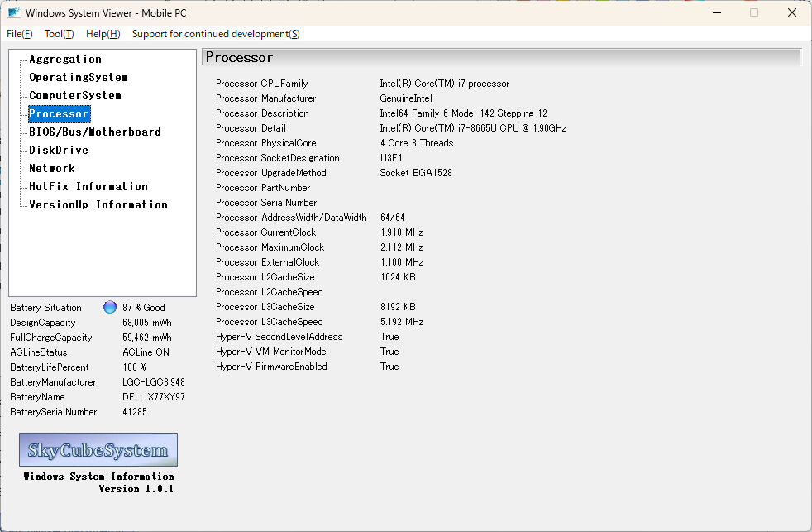Click the '2.112 MHz' maximum clock value

click(x=402, y=247)
